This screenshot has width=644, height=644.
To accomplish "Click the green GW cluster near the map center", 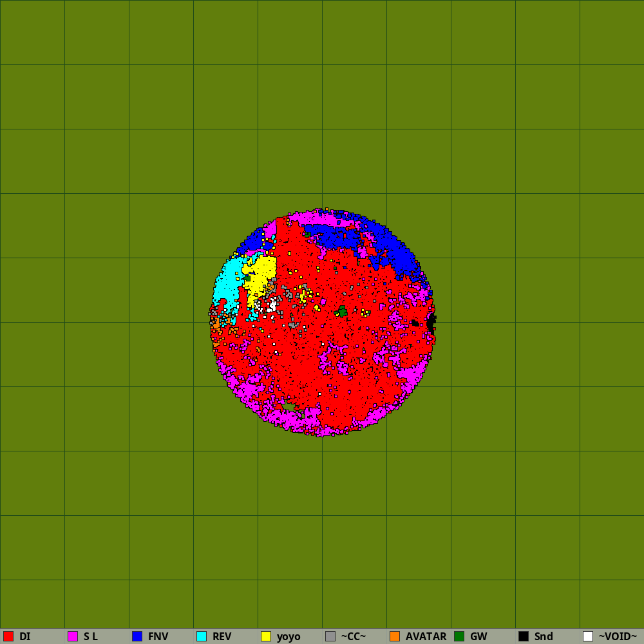I will (341, 312).
